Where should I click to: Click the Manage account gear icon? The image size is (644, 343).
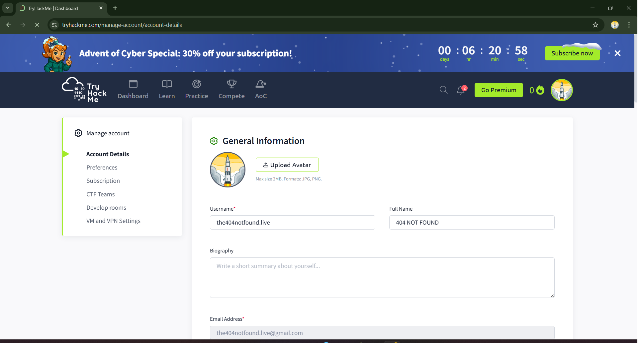[x=78, y=133]
